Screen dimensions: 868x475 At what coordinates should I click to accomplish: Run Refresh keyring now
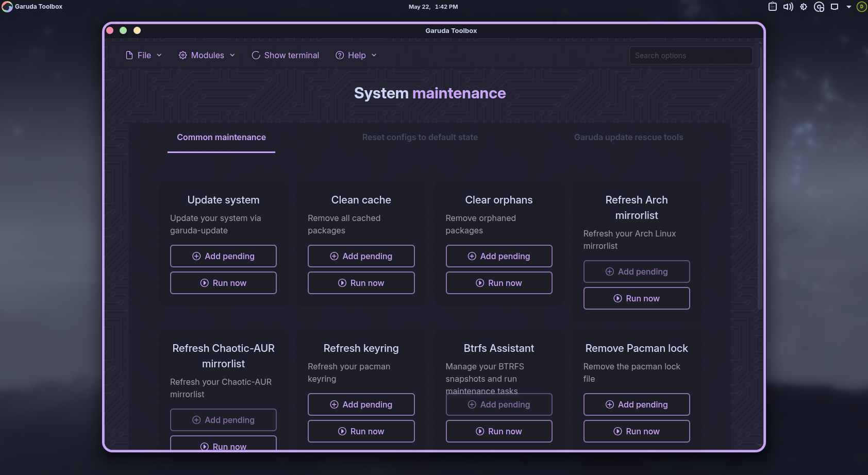click(361, 431)
